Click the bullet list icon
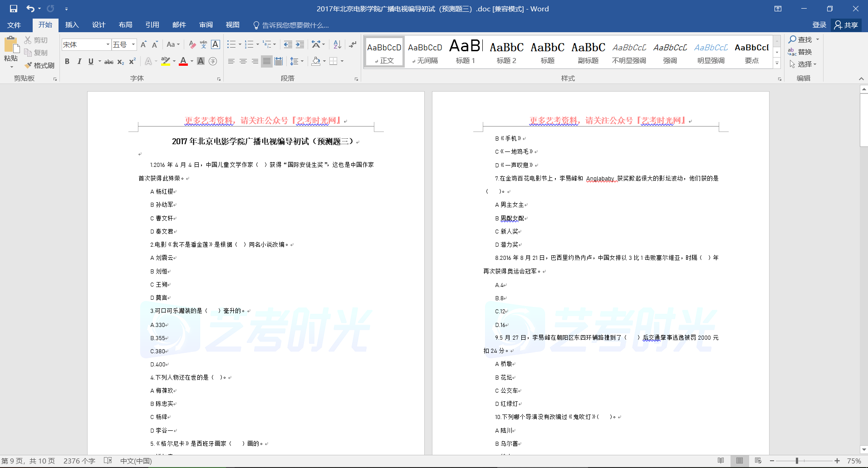 click(x=231, y=44)
